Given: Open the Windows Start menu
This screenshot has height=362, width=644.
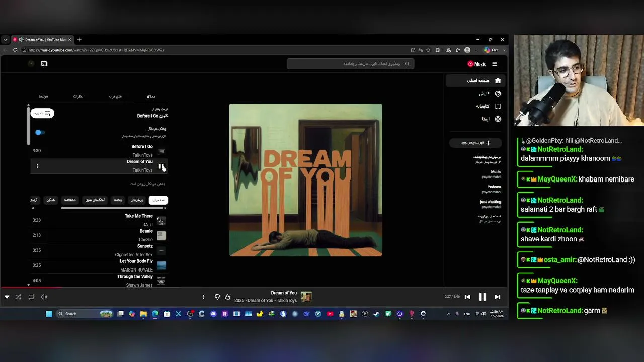Looking at the screenshot, I should (49, 314).
